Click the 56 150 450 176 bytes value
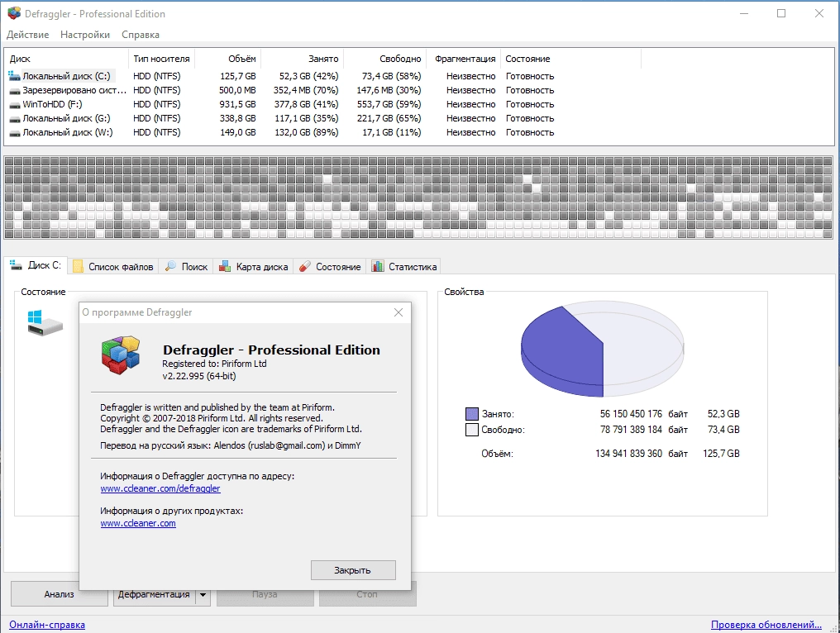840x633 pixels. click(631, 413)
